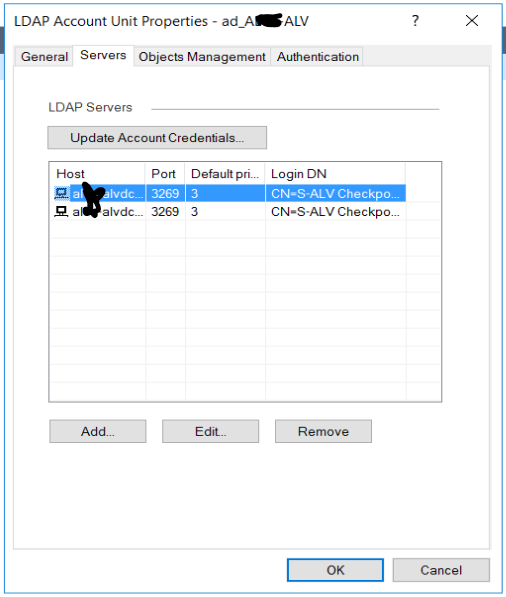Viewport: 506px width, 597px height.
Task: Open the Authentication tab
Action: 318,57
